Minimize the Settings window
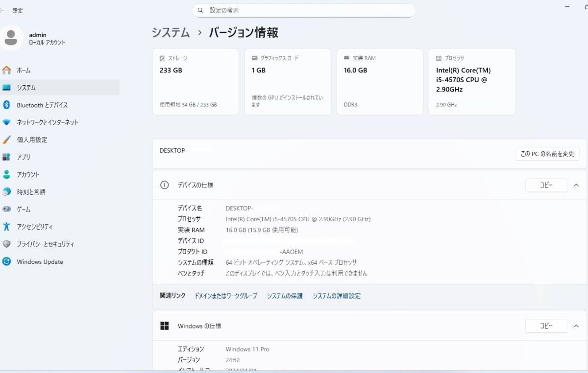Image resolution: width=588 pixels, height=373 pixels. tap(567, 7)
